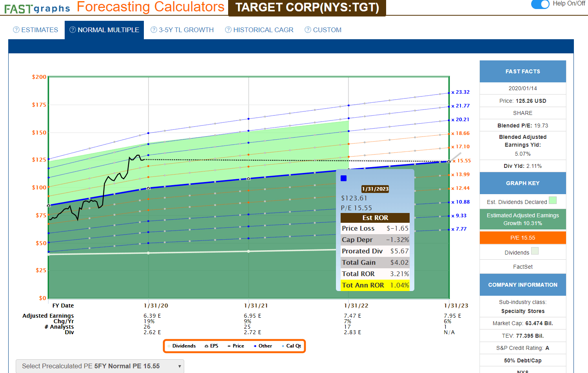Click the 1/31/20 date axis label
This screenshot has height=373, width=588.
pos(156,306)
